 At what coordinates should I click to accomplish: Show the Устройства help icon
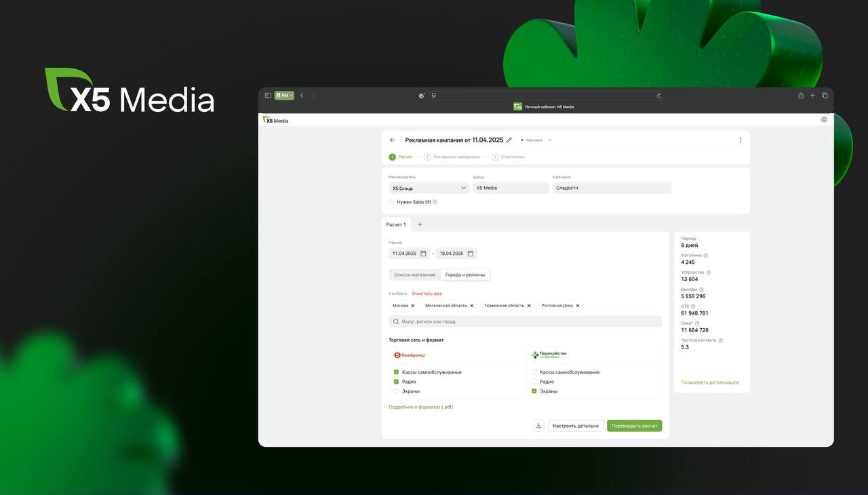tap(709, 273)
